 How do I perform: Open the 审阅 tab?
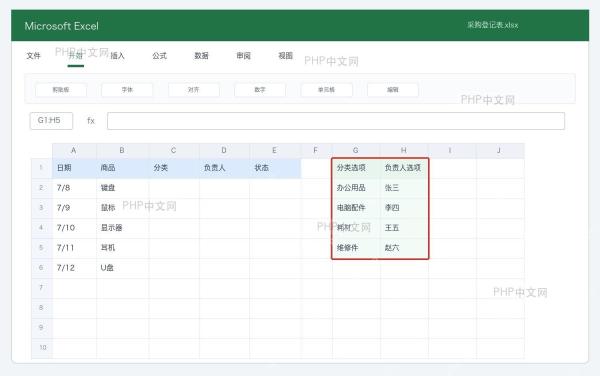(x=243, y=56)
